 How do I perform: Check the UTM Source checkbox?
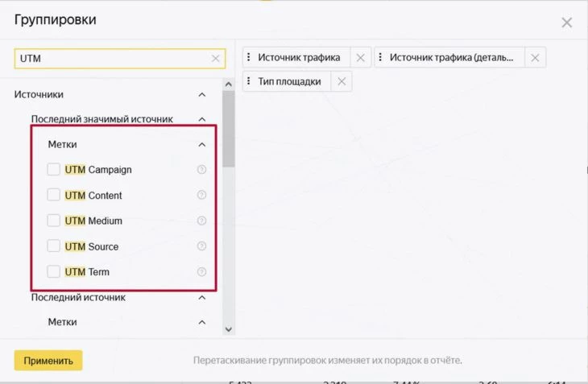coord(53,246)
